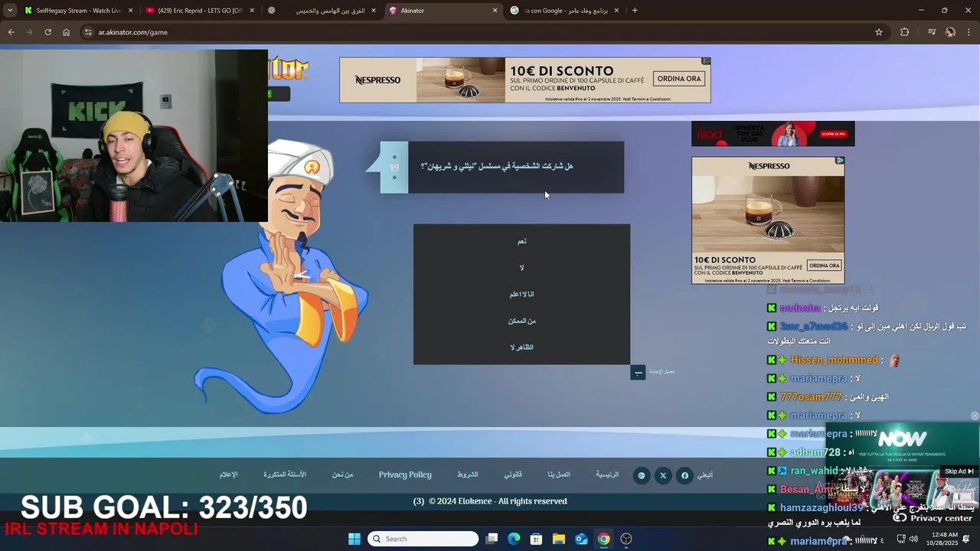Reload the Akinator page
The image size is (980, 551).
pyautogui.click(x=47, y=32)
